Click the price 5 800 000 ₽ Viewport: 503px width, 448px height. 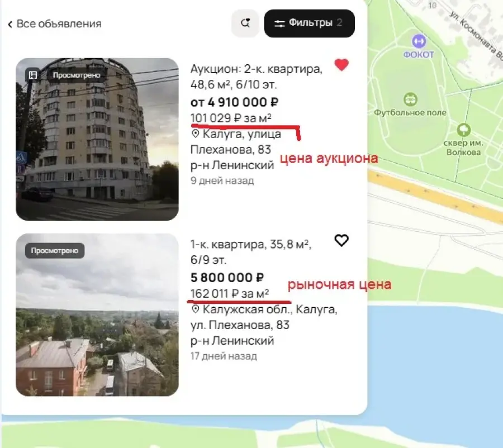227,278
